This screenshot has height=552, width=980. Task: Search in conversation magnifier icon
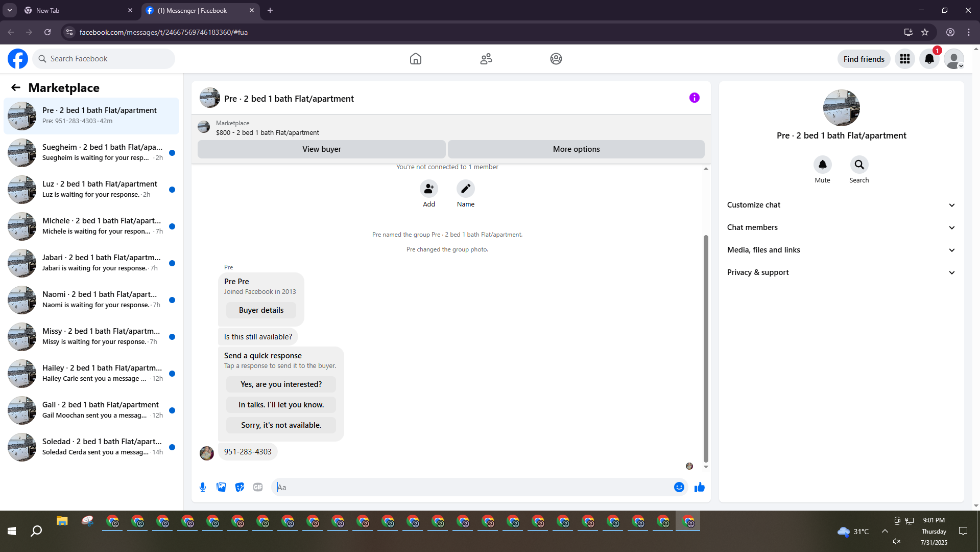pos(859,165)
